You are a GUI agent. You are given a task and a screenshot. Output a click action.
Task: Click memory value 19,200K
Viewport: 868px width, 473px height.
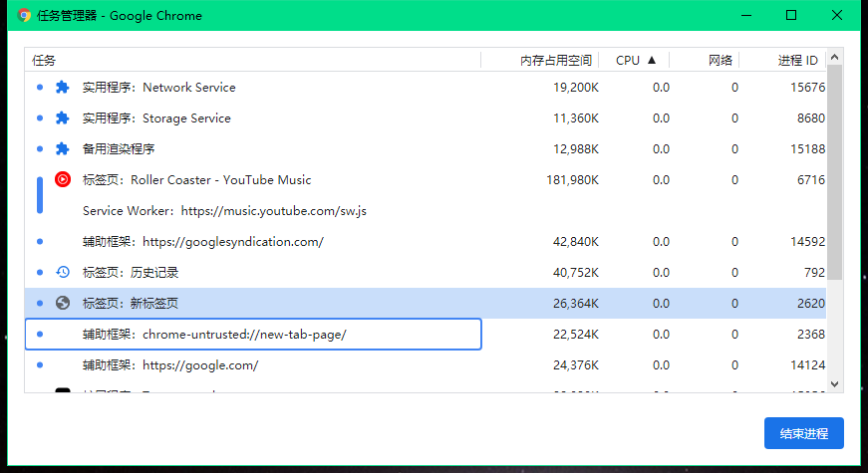tap(576, 88)
